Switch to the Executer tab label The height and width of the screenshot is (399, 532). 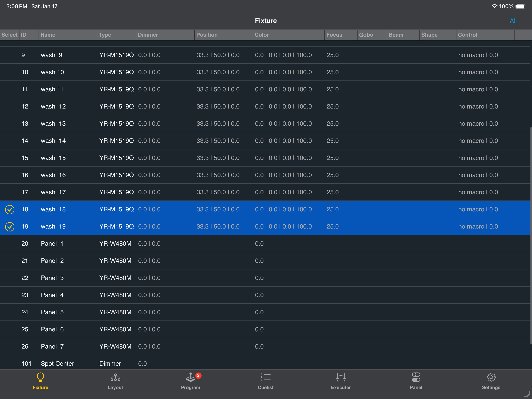click(x=341, y=388)
